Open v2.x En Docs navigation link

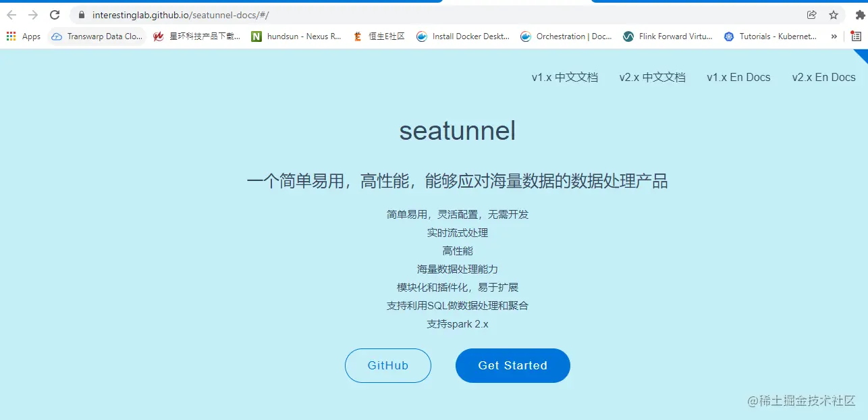click(824, 77)
